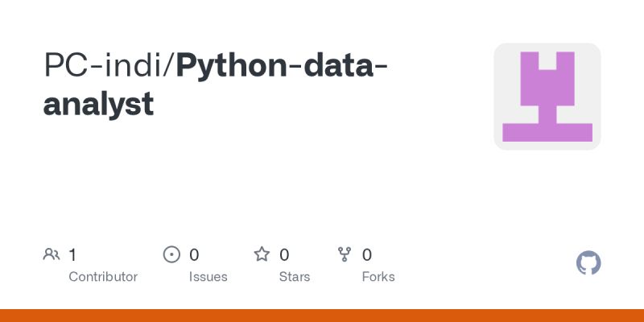Click the contributor count 1

[x=72, y=255]
